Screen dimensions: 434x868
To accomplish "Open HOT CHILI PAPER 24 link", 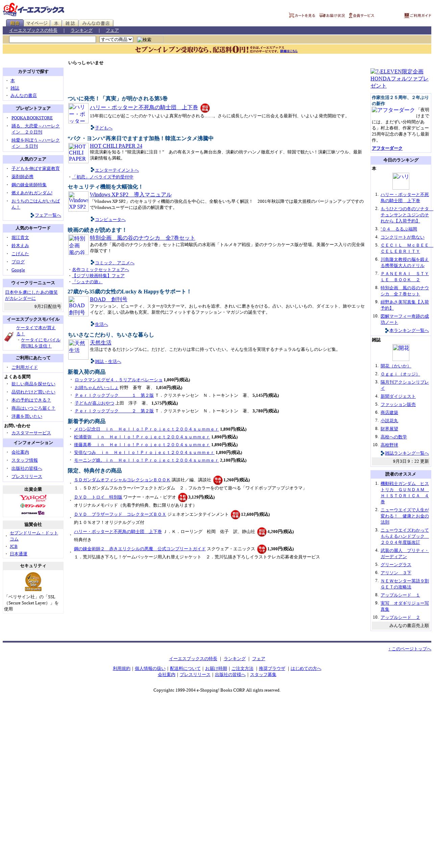I will pyautogui.click(x=116, y=146).
